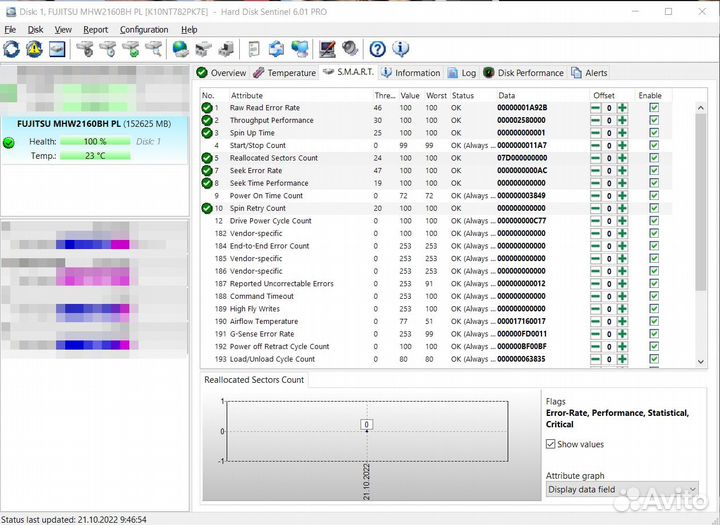This screenshot has width=720, height=525.
Task: Toggle Enable checkbox for Throughput Performance
Action: click(654, 120)
